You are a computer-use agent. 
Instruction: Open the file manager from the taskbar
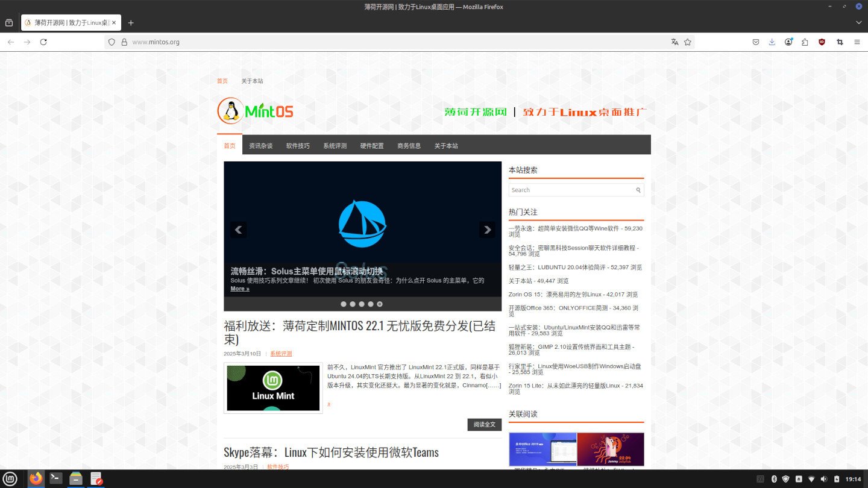point(76,479)
